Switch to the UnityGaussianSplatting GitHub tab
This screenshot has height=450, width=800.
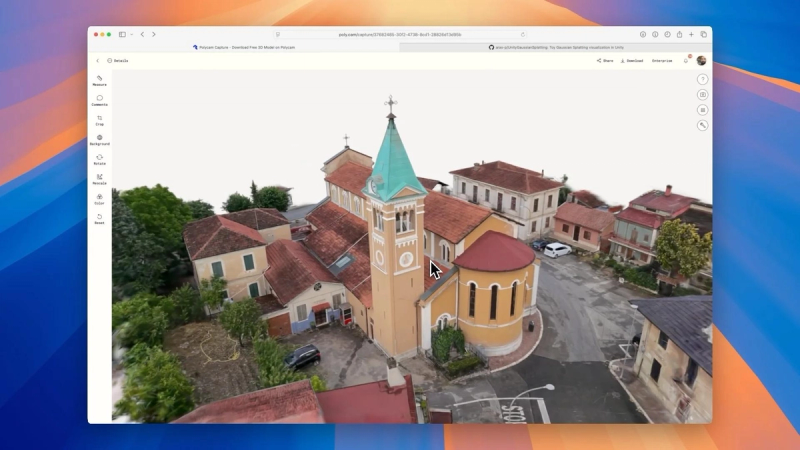pyautogui.click(x=556, y=47)
